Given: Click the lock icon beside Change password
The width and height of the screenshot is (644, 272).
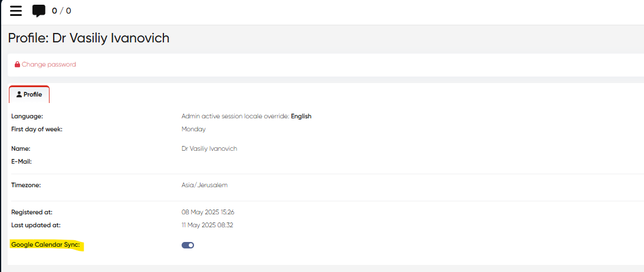Looking at the screenshot, I should point(17,65).
